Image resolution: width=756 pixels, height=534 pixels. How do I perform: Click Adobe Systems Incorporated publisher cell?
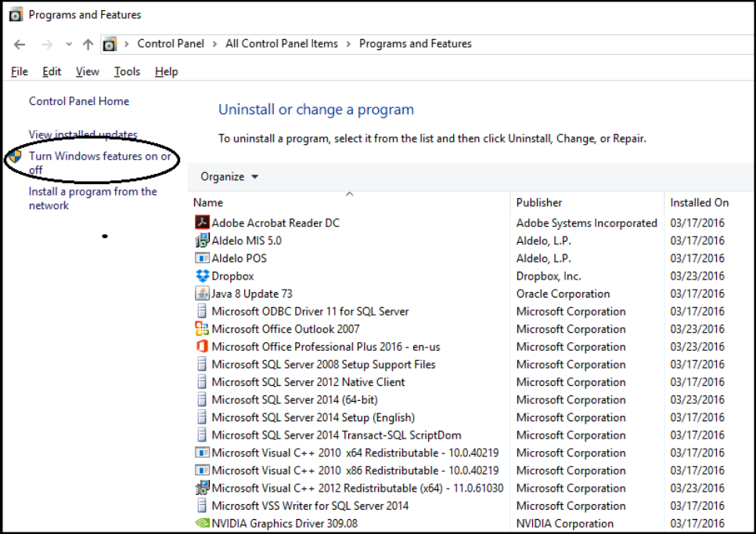(x=586, y=223)
